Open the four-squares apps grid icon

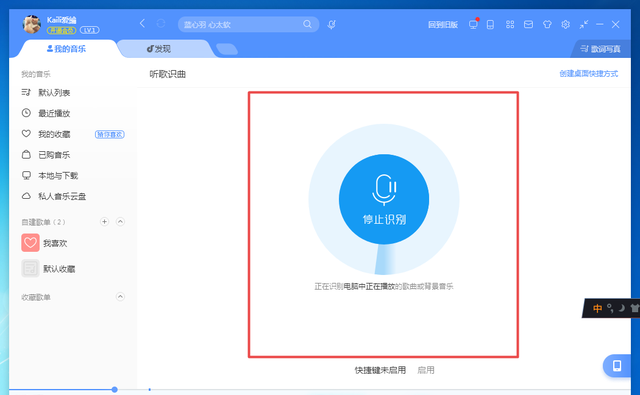click(510, 24)
